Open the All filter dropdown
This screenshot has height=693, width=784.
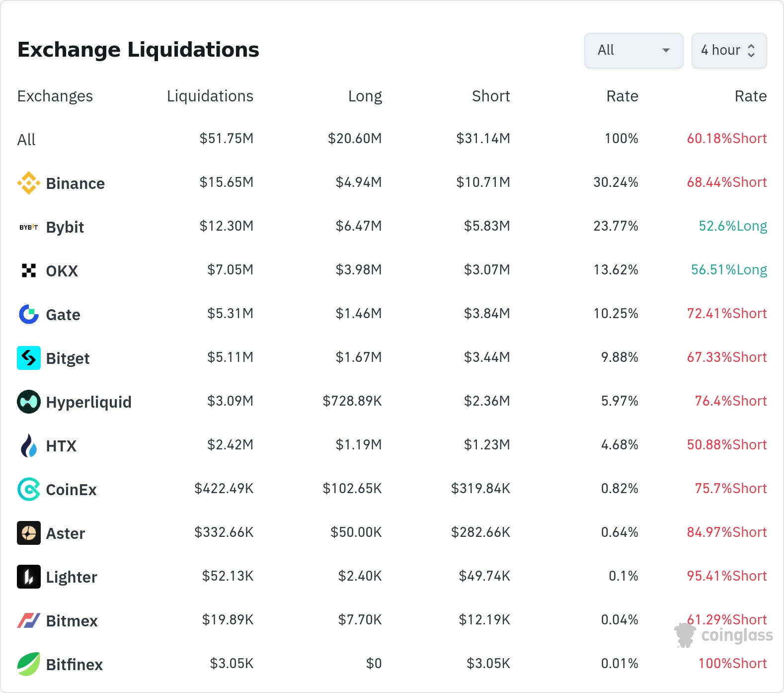pyautogui.click(x=633, y=50)
